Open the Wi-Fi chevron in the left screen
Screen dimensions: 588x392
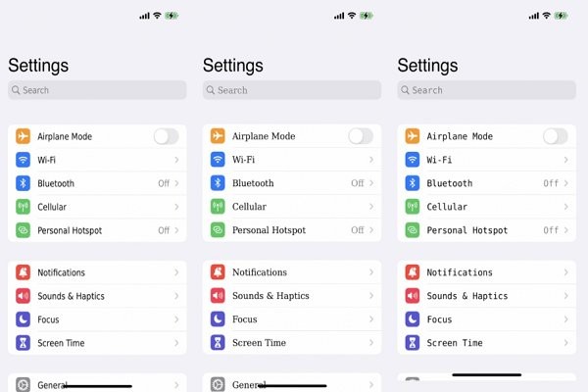click(x=176, y=160)
